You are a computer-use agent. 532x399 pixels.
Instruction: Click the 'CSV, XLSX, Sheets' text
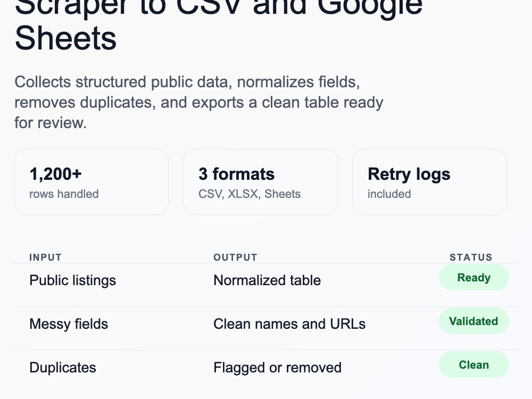click(250, 194)
